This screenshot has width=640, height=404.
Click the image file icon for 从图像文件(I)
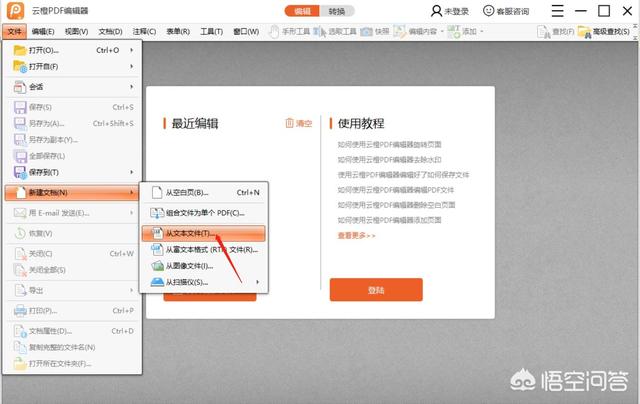[x=157, y=266]
